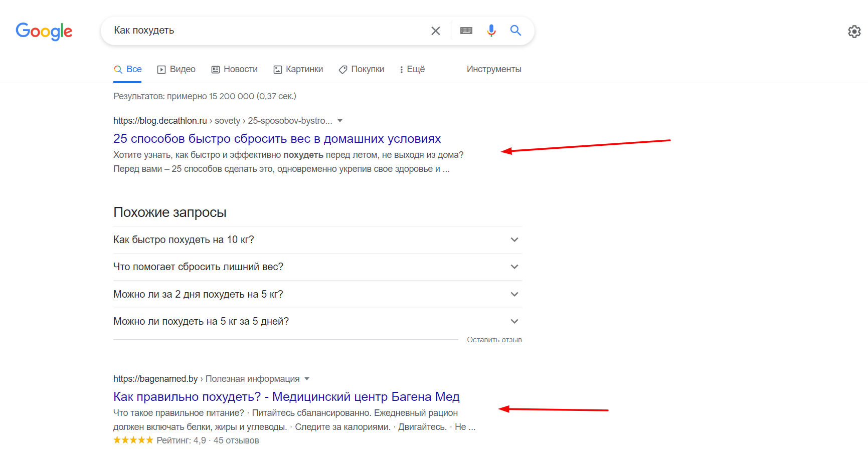
Task: Open "25 способов быстро сбросить вес" result
Action: (277, 139)
